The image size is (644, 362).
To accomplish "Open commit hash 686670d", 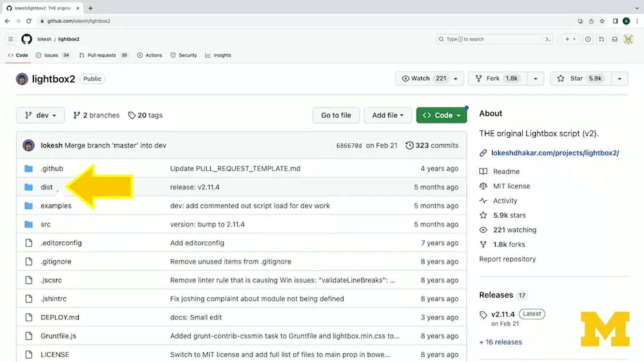I will point(349,146).
